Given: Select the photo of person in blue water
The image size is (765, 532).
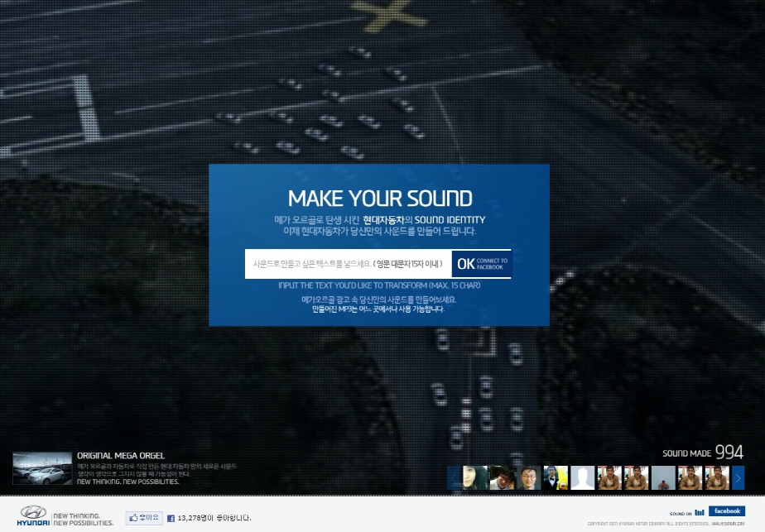Looking at the screenshot, I should [x=663, y=478].
